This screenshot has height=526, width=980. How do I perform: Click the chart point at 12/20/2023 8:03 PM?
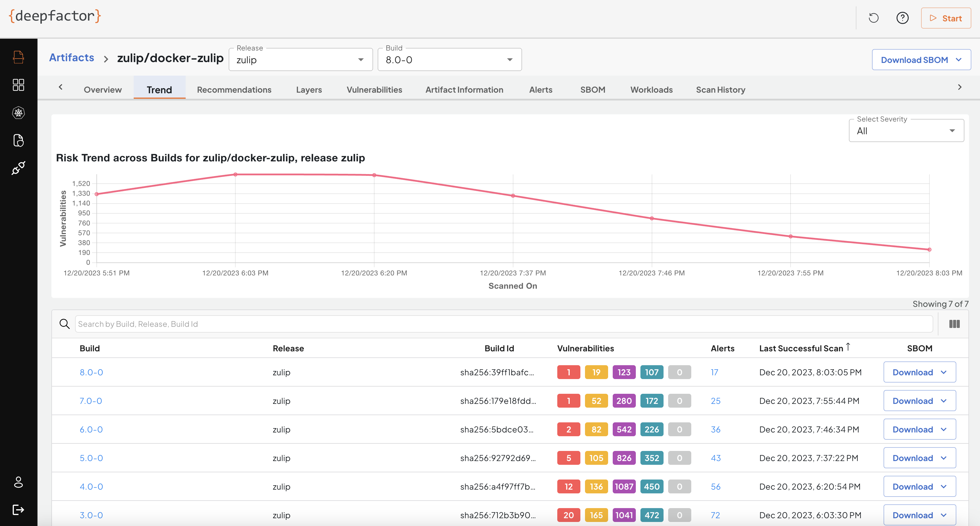(929, 250)
